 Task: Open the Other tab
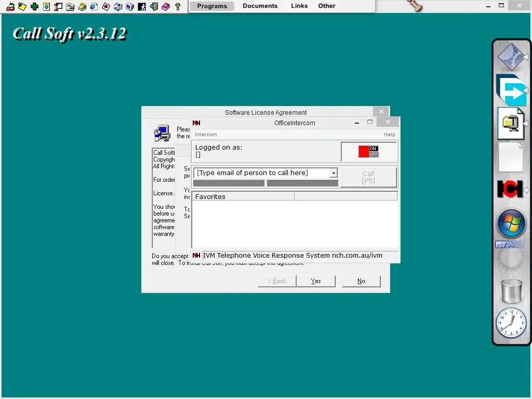click(x=327, y=6)
